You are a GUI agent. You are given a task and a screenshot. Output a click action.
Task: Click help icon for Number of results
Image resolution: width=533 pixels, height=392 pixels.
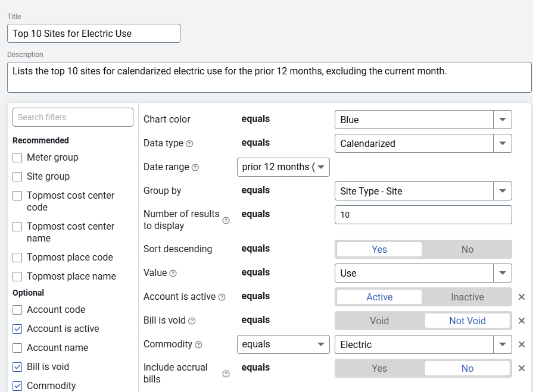pyautogui.click(x=226, y=220)
